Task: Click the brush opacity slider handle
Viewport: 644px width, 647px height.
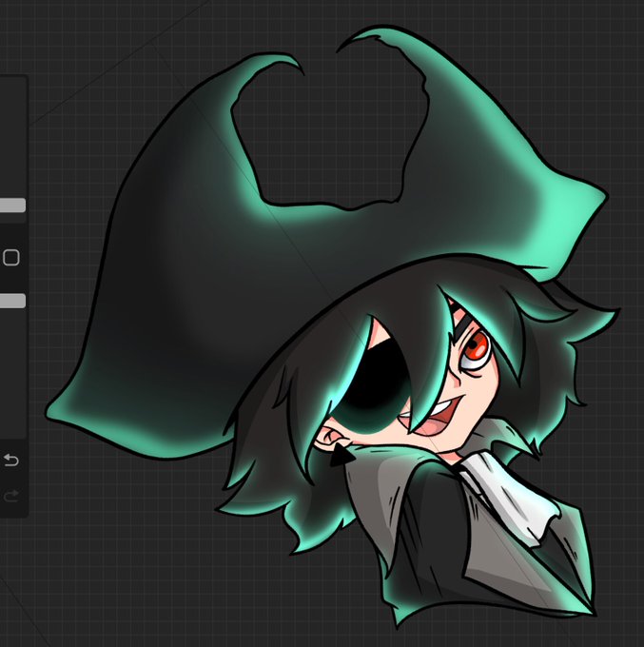Action: (x=12, y=301)
